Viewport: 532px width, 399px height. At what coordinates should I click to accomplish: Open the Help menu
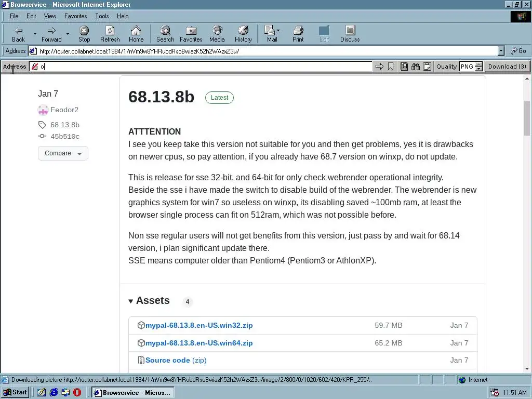coord(123,16)
